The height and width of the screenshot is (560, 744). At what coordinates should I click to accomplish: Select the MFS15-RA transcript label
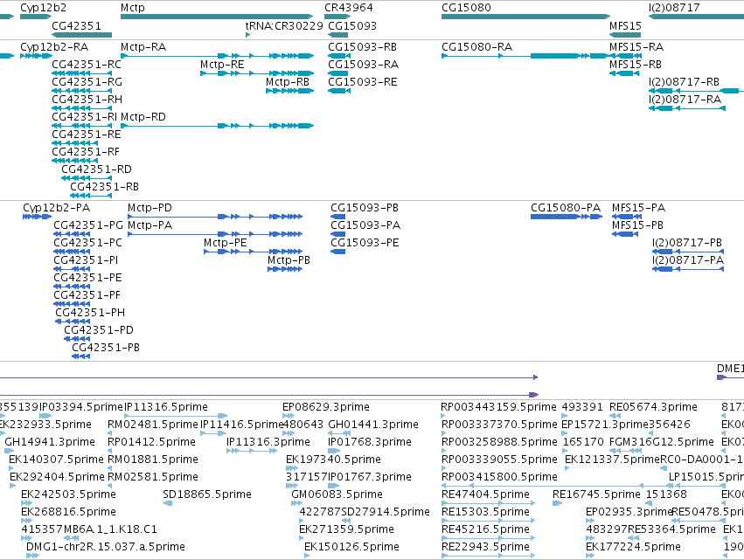(636, 47)
